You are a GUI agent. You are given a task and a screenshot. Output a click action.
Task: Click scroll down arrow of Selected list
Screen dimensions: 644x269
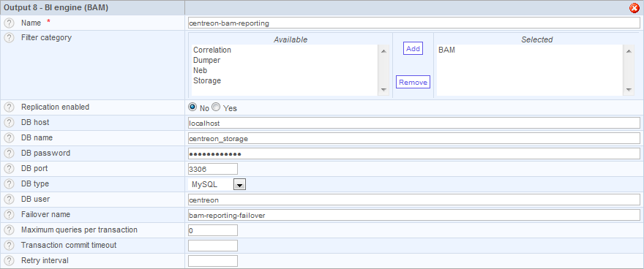[629, 90]
